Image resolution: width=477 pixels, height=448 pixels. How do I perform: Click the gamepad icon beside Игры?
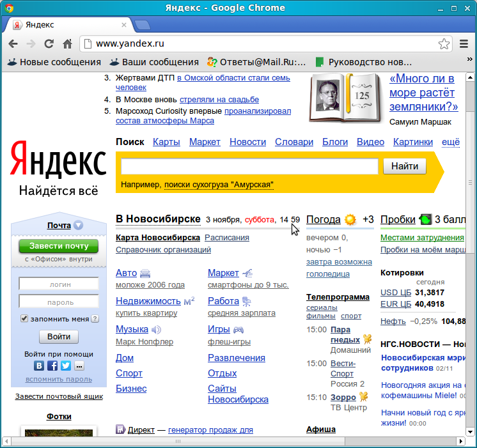click(238, 329)
